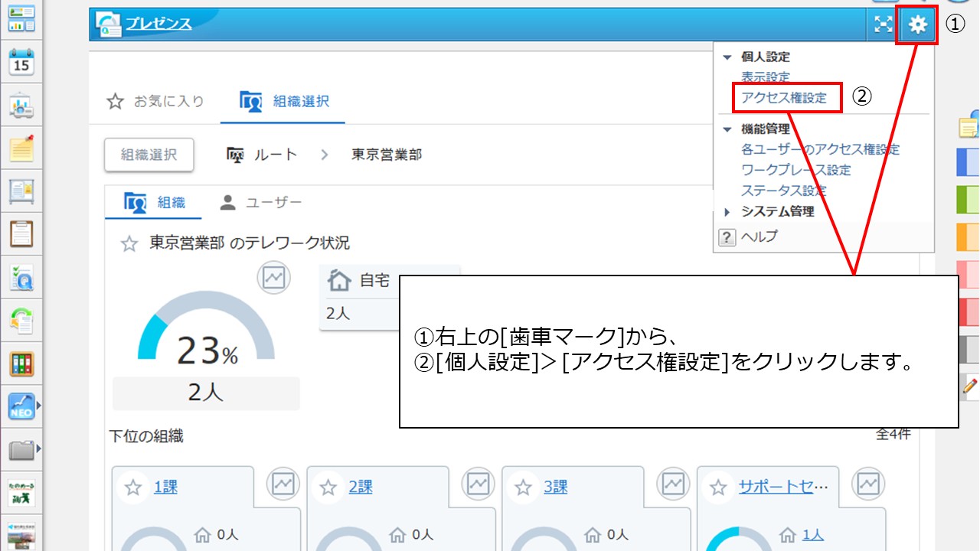Open the 2課 organization link
Image resolution: width=980 pixels, height=551 pixels.
[361, 487]
